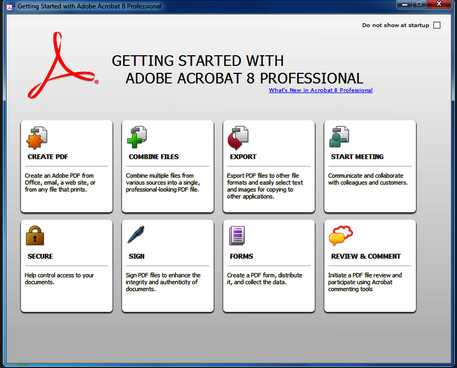Select the SECURE heading
This screenshot has height=368, width=457.
pyautogui.click(x=40, y=256)
